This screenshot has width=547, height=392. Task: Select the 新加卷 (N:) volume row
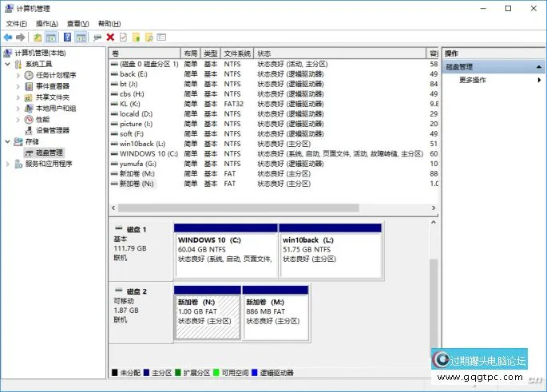(x=274, y=184)
